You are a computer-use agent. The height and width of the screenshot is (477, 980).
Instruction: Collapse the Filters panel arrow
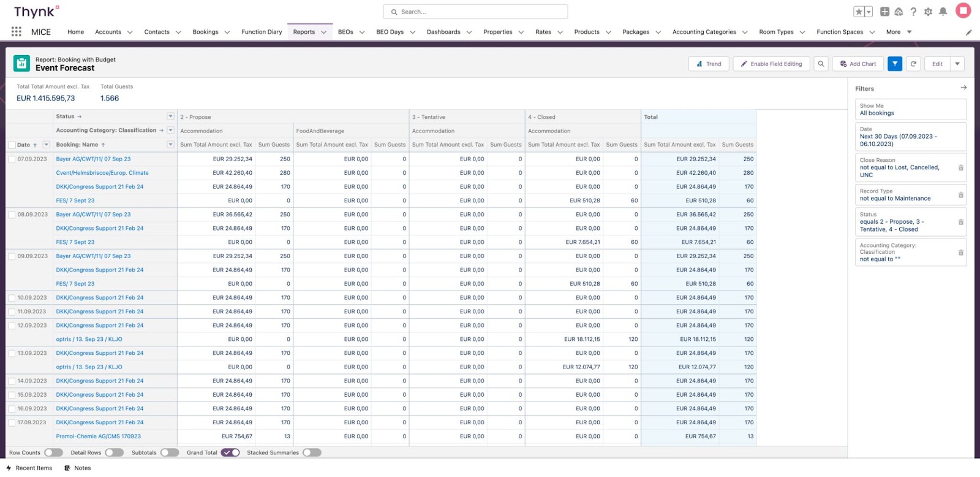coord(963,88)
